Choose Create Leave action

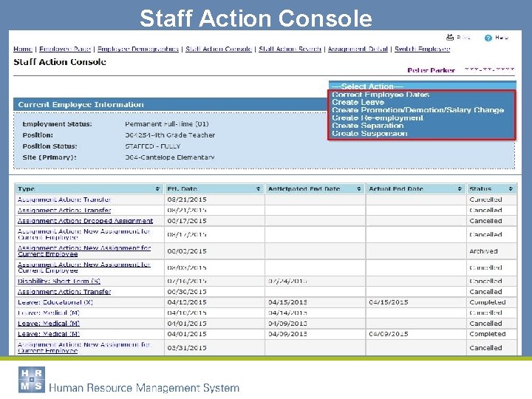pos(358,102)
